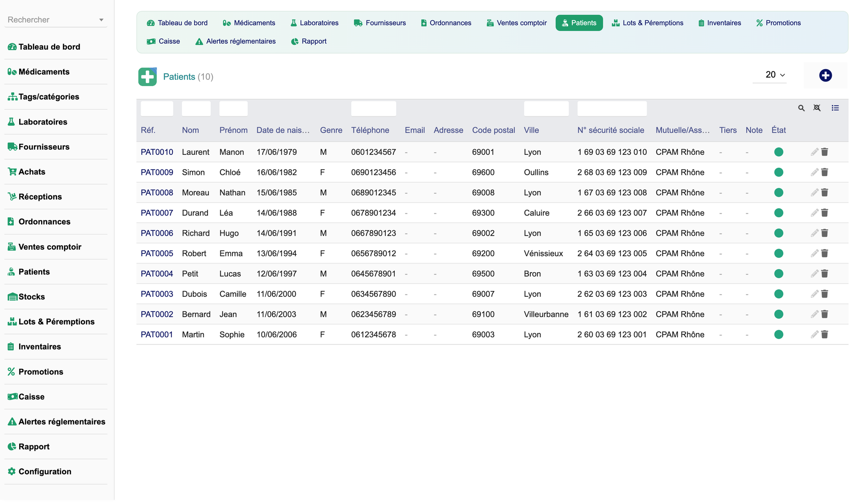
Task: Toggle status dot for PAT0003
Action: (x=779, y=294)
